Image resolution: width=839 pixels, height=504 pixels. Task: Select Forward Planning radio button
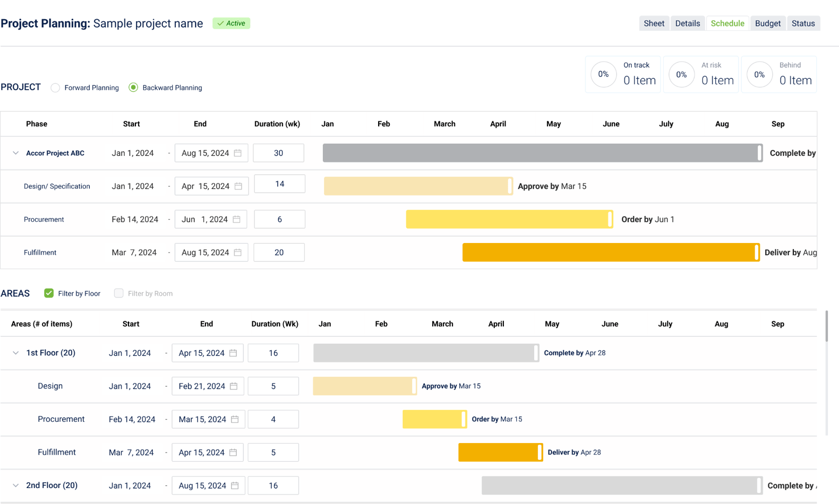[x=55, y=88]
